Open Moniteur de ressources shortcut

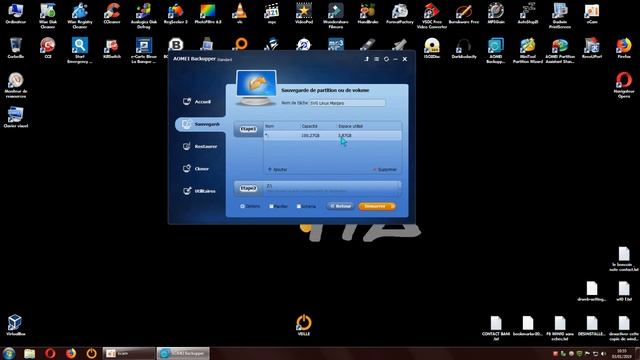pyautogui.click(x=16, y=85)
